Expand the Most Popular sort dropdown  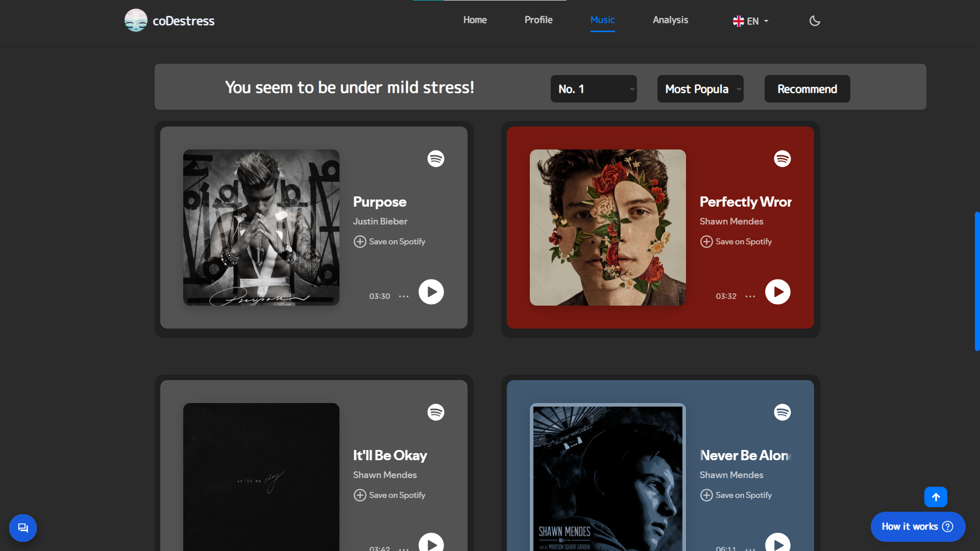pos(700,89)
